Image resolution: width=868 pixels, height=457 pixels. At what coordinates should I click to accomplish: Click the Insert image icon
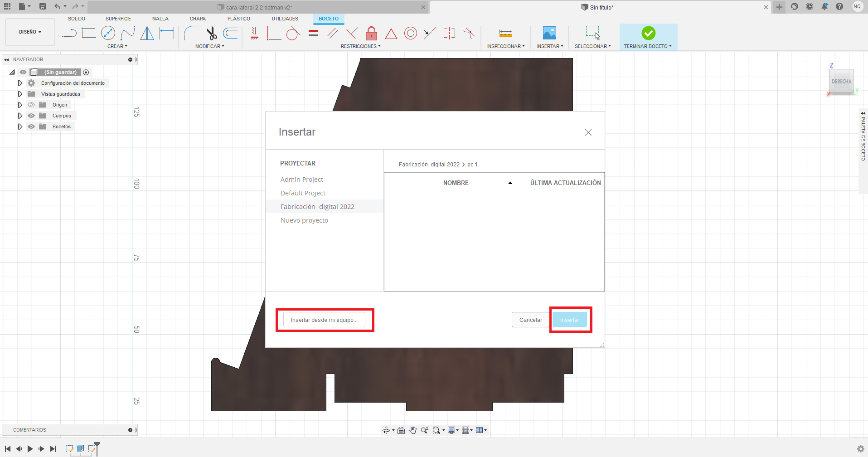pos(549,33)
